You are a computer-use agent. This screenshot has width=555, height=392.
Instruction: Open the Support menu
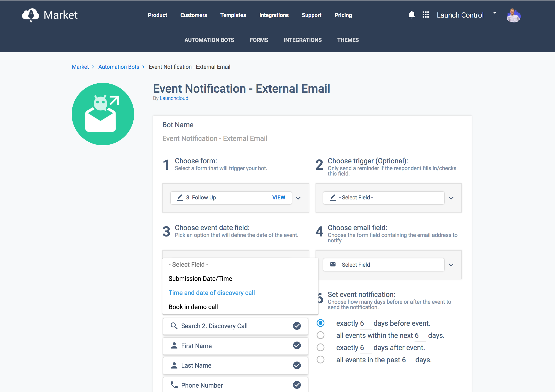tap(311, 15)
